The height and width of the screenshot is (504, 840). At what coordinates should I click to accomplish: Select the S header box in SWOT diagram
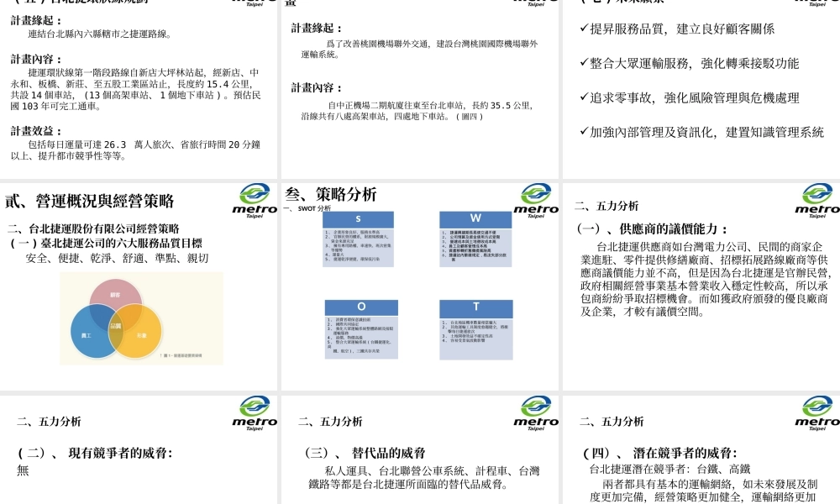359,219
